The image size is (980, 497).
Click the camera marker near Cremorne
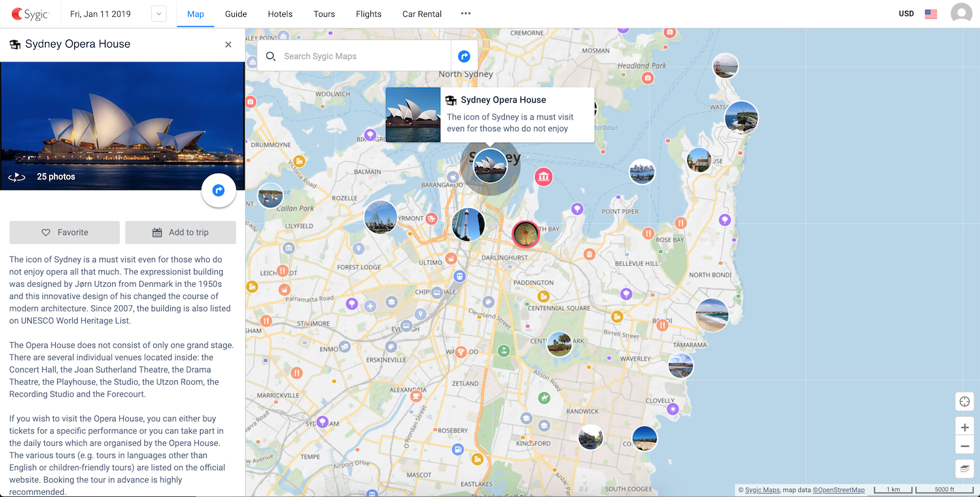tap(670, 33)
